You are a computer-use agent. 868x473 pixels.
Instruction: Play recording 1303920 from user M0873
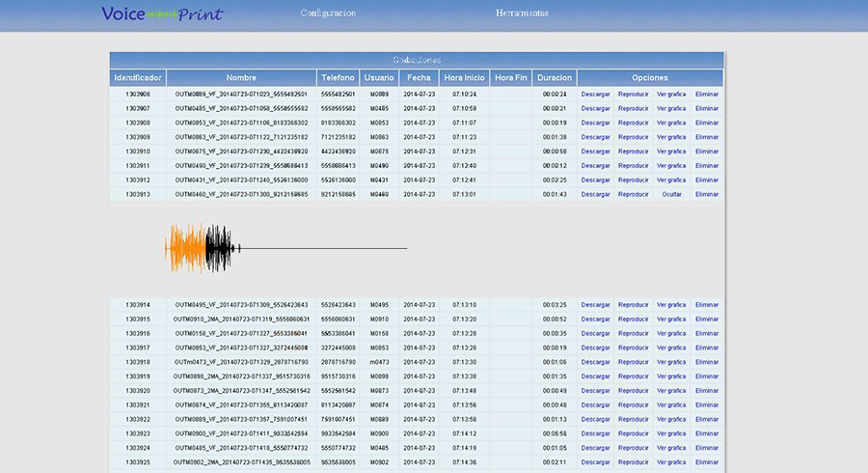(633, 391)
